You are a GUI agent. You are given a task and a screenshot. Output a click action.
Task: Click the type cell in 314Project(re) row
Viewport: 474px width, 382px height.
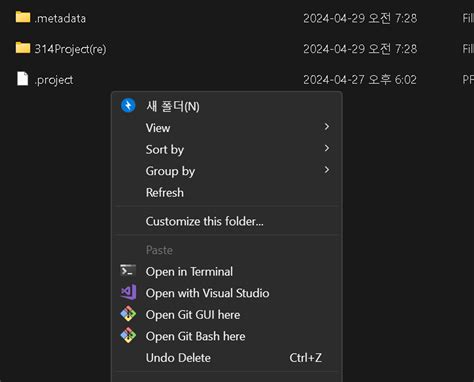(x=468, y=49)
